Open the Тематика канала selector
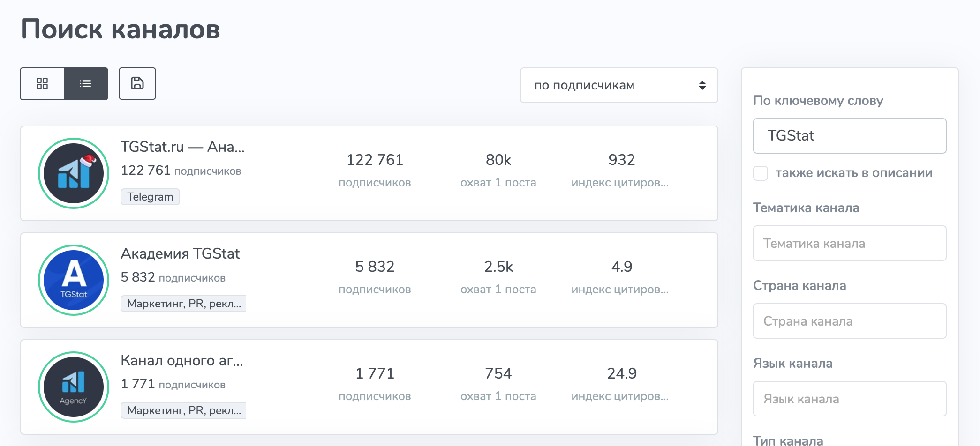The width and height of the screenshot is (980, 446). (850, 243)
